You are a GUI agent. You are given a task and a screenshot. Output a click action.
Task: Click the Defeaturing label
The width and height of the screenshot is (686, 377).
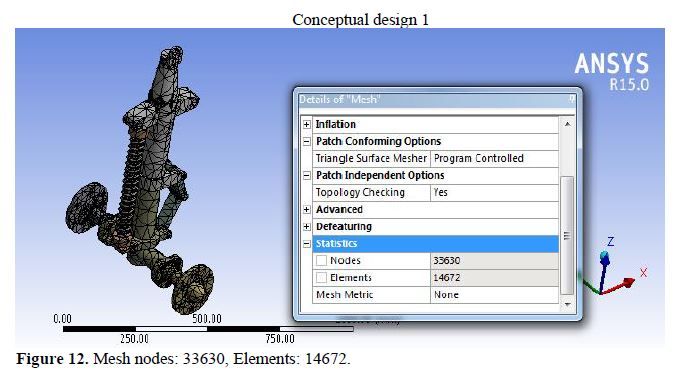tap(344, 227)
